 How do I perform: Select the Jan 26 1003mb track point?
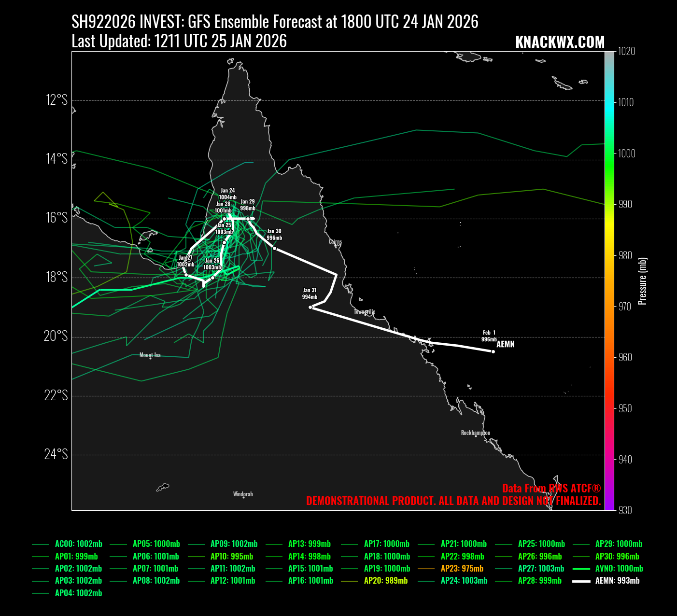(x=212, y=278)
